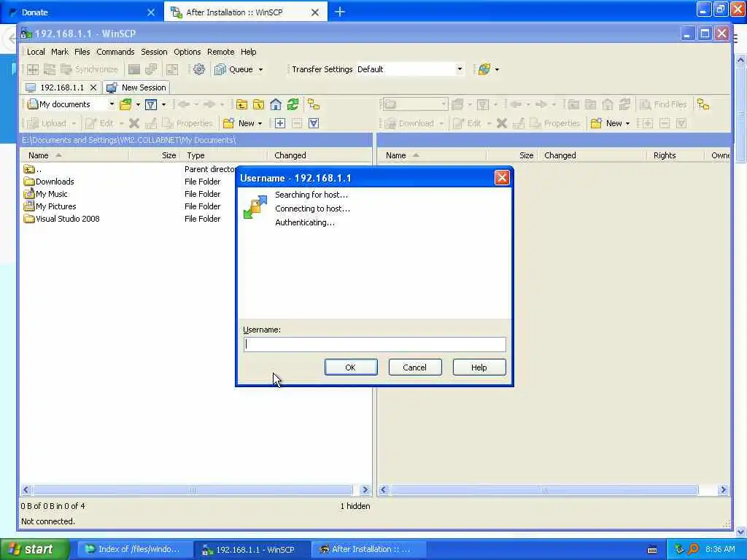
Task: Open a new browser tab with plus
Action: coord(340,12)
